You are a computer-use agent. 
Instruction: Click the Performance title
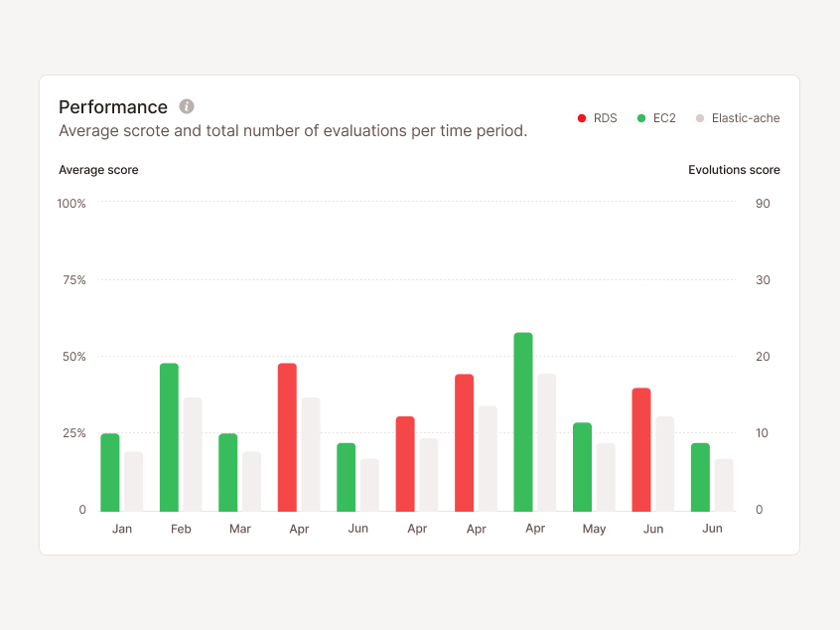pyautogui.click(x=113, y=106)
